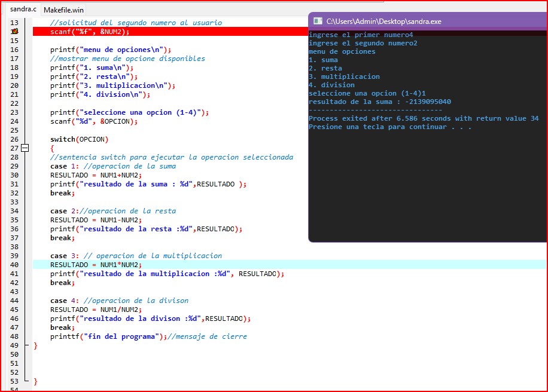Click line number 30 in the gutter
The image size is (548, 392).
14,175
